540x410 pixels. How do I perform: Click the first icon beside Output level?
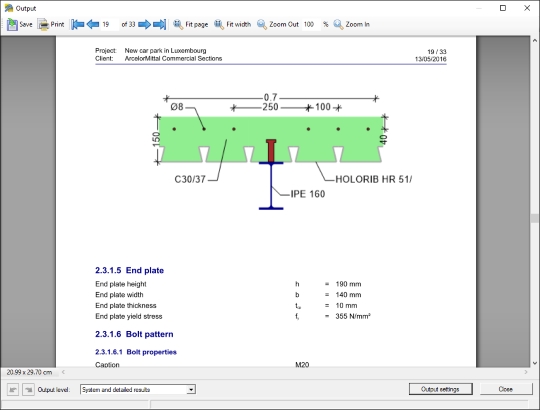click(13, 389)
